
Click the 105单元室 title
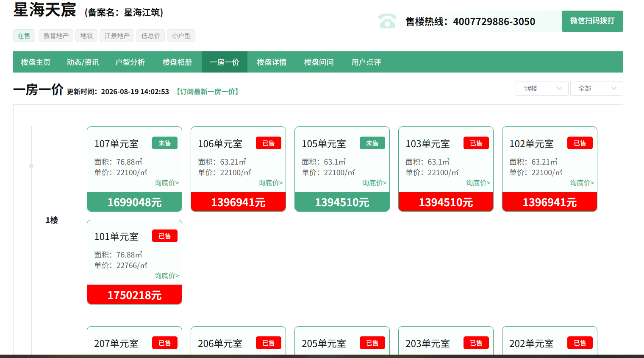pyautogui.click(x=324, y=144)
